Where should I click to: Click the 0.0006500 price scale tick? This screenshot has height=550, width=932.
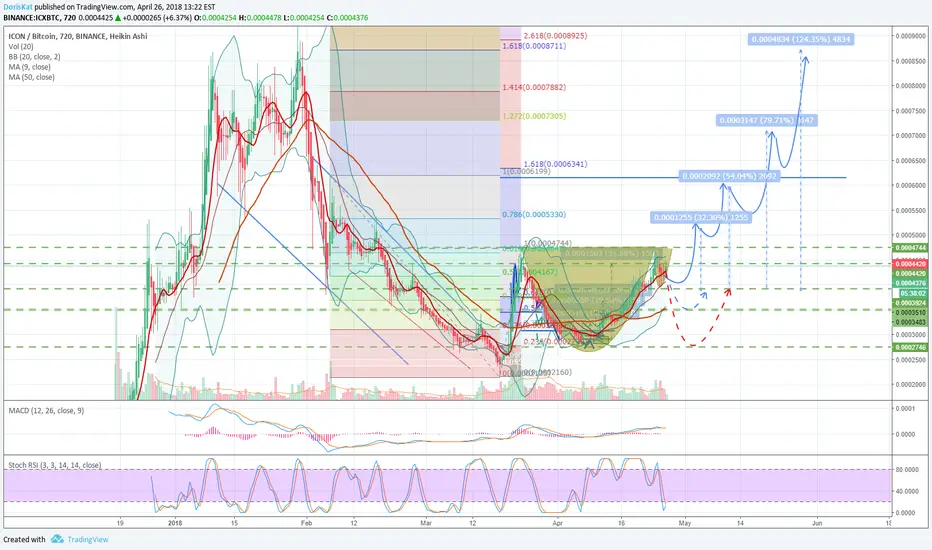(911, 161)
